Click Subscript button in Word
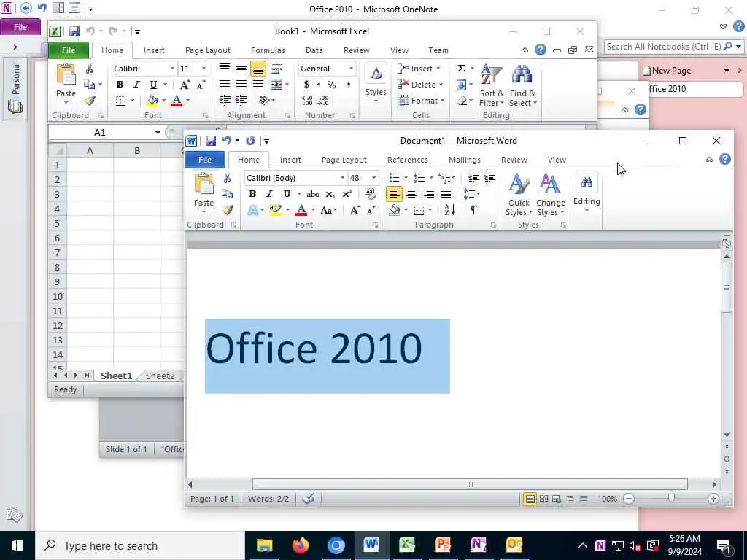The image size is (747, 560). (330, 194)
